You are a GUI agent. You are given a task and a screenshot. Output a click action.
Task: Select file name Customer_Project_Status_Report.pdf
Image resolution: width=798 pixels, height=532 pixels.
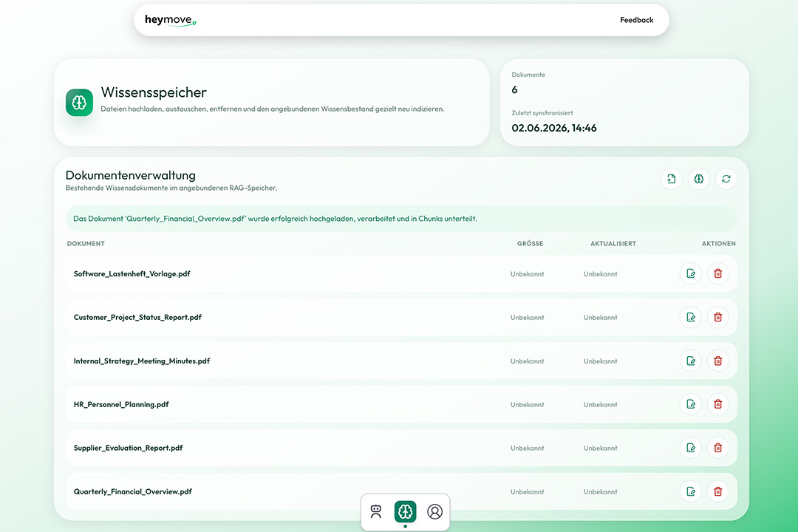pyautogui.click(x=137, y=317)
